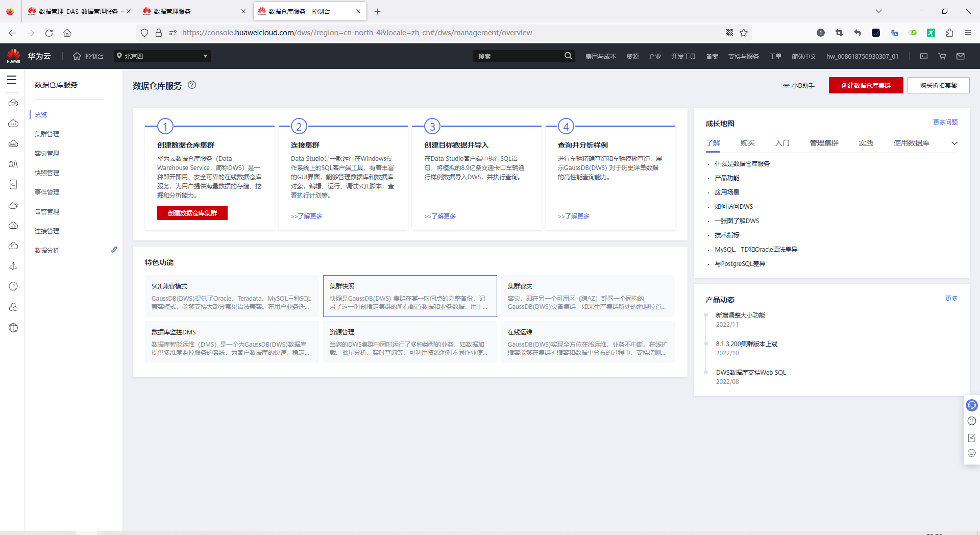This screenshot has height=535, width=980.
Task: Select 告警管理 in the sidebar
Action: pyautogui.click(x=47, y=212)
